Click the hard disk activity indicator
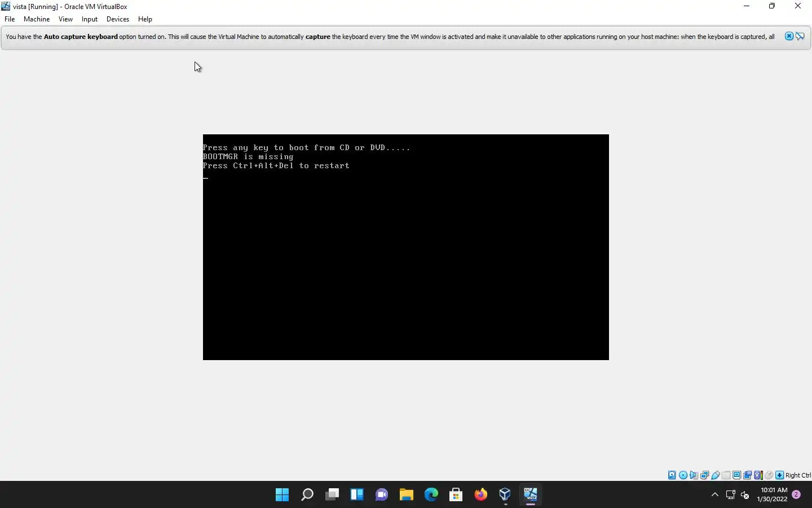Viewport: 812px width, 508px height. point(672,475)
